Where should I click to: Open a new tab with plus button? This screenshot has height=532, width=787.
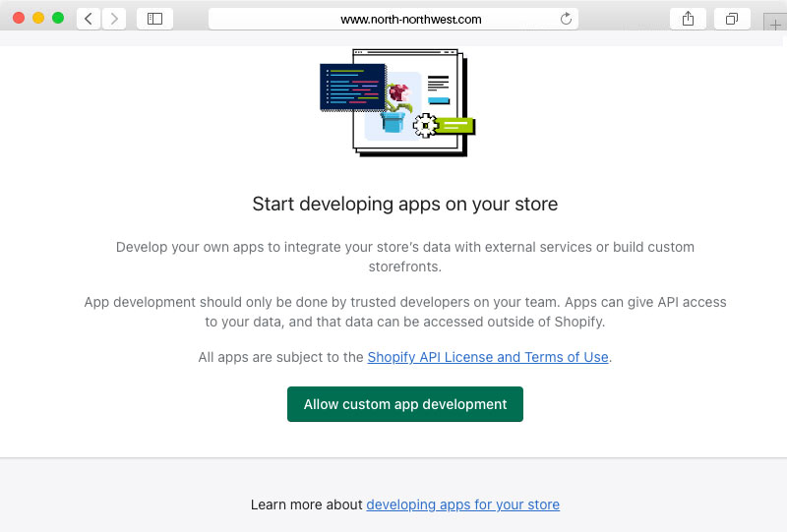pyautogui.click(x=775, y=26)
